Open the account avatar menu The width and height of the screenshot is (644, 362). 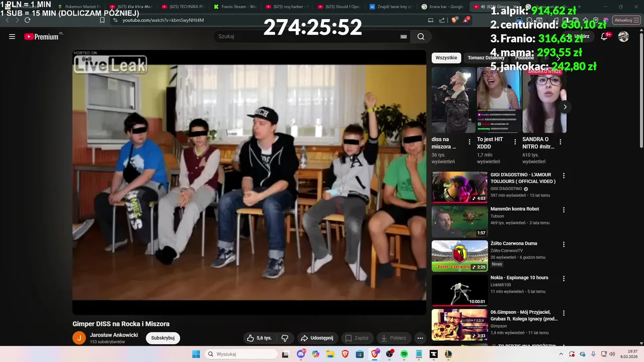pos(623,36)
